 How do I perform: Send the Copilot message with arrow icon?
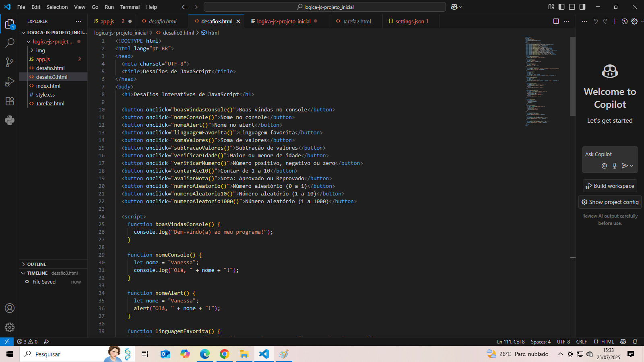pos(625,166)
